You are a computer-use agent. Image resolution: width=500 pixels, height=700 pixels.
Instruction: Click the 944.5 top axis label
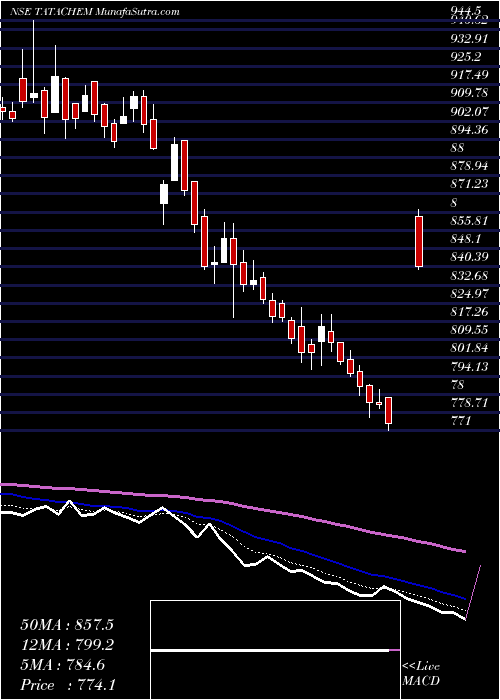coord(467,11)
